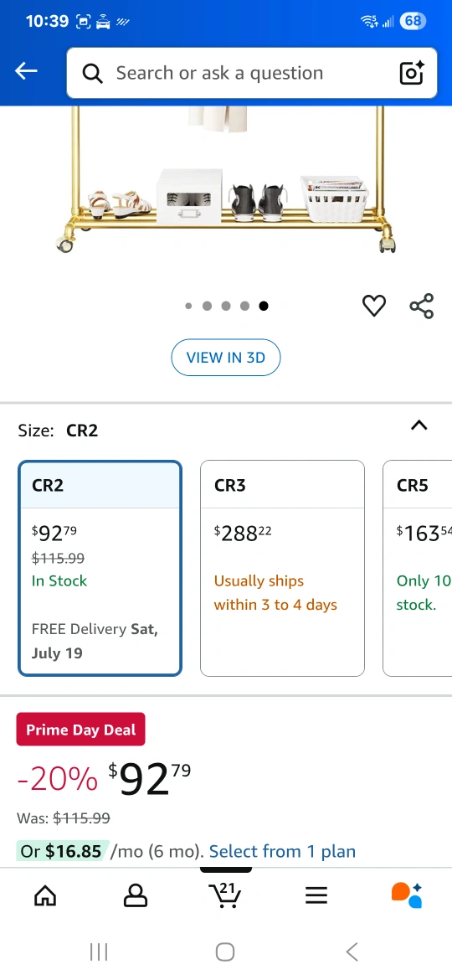The height and width of the screenshot is (980, 452).
Task: Collapse the Size section chevron
Action: 419,426
